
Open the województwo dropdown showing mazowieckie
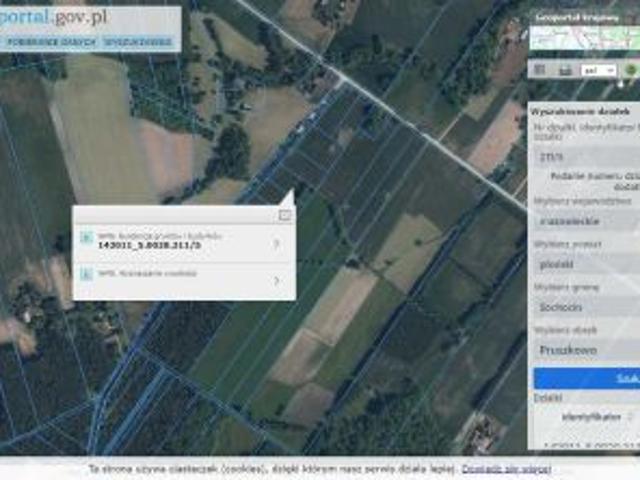[x=587, y=222]
